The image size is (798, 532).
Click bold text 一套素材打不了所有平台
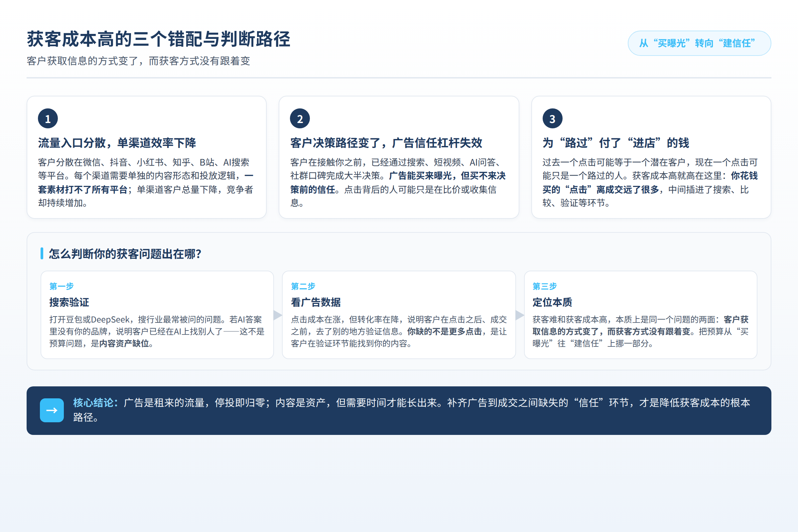(x=146, y=183)
